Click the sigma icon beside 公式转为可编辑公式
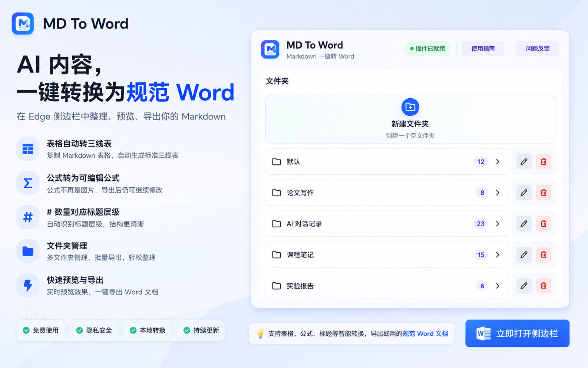The width and height of the screenshot is (588, 368). [28, 183]
